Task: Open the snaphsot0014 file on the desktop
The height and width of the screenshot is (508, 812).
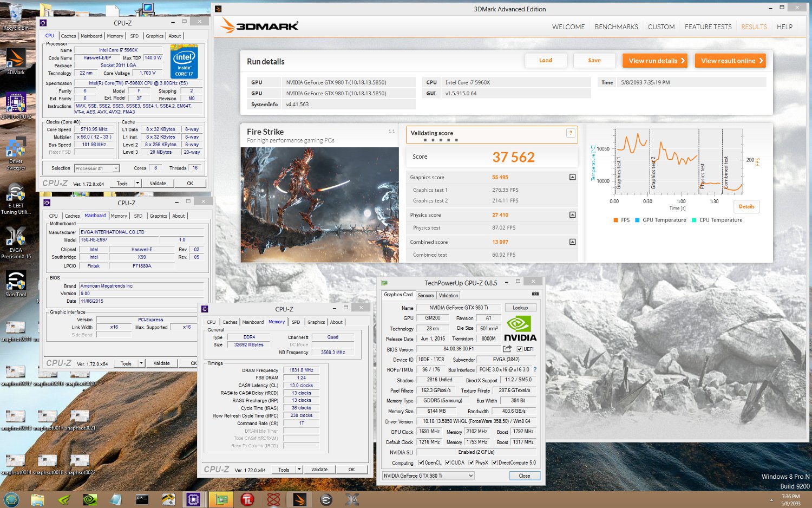Action: [16, 464]
